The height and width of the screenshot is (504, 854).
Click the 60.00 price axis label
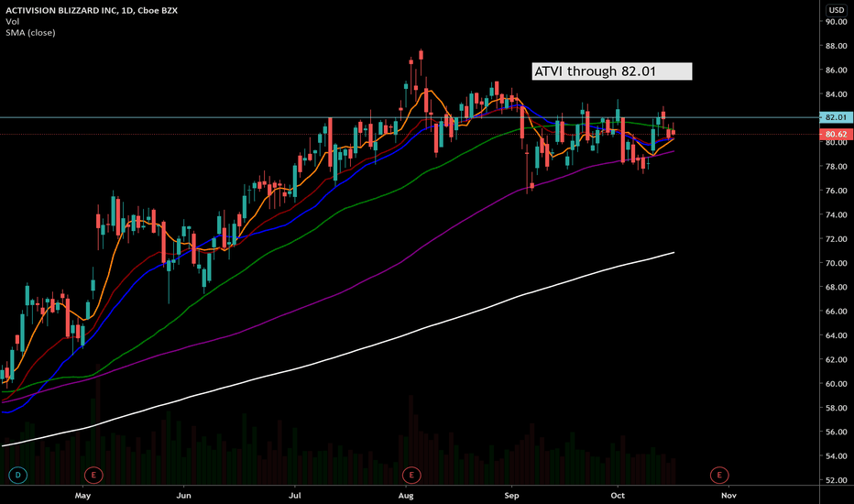tap(836, 384)
